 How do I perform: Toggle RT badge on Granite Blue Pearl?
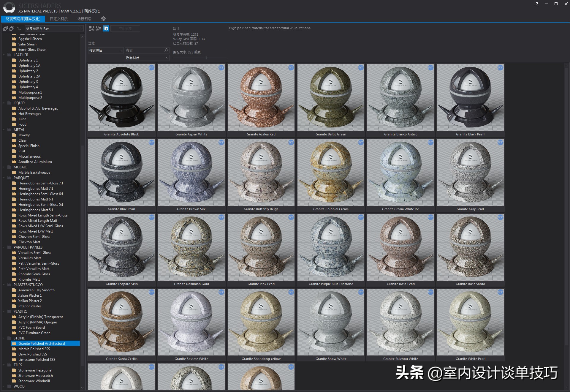[152, 143]
